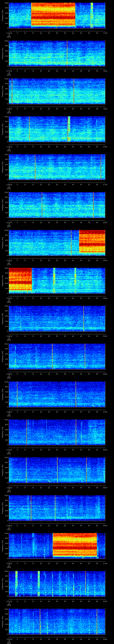114x644 pixels.
Task: Click the 2:18:00 start time label
Action: click(x=9, y=109)
